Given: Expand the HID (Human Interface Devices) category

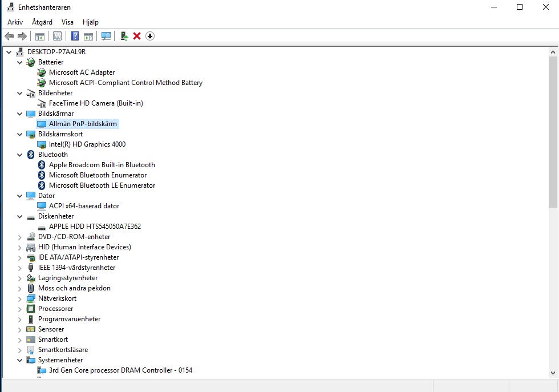Looking at the screenshot, I should point(19,247).
